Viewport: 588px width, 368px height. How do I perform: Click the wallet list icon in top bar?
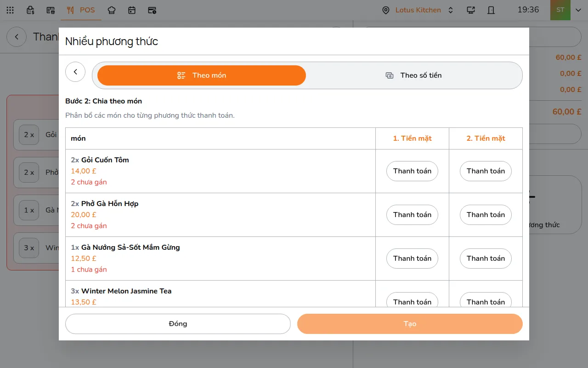(51, 10)
